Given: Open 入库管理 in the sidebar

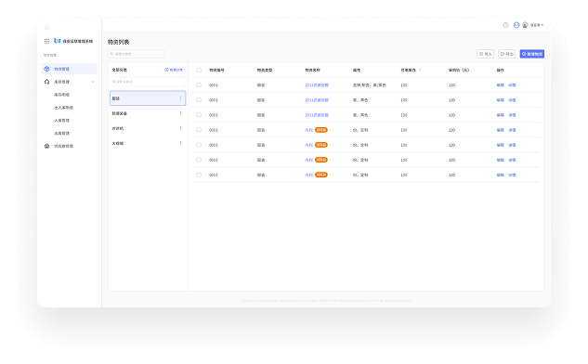Looking at the screenshot, I should pos(61,121).
